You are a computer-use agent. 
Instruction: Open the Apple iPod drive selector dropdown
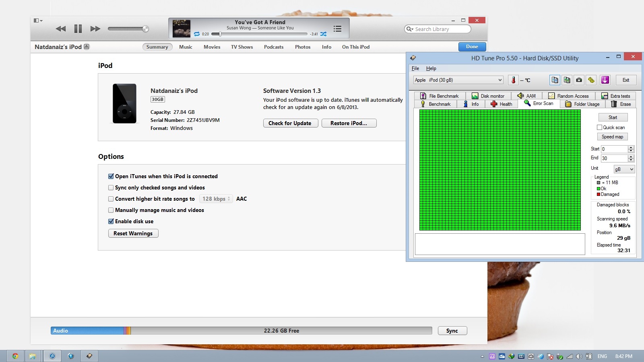(x=458, y=80)
